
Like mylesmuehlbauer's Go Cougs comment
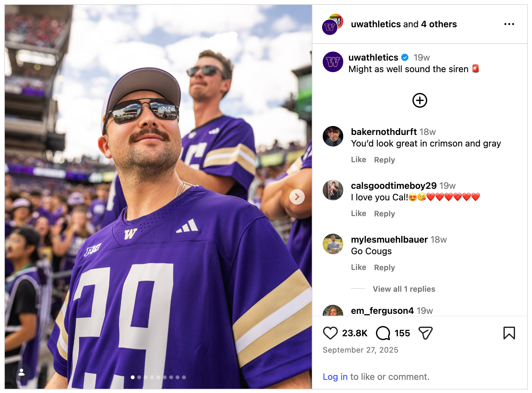pos(358,267)
